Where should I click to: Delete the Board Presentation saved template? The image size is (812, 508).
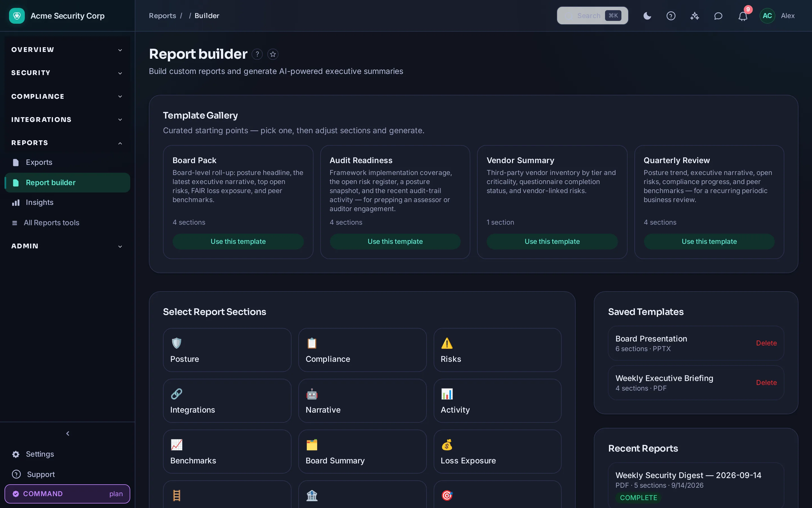[766, 343]
